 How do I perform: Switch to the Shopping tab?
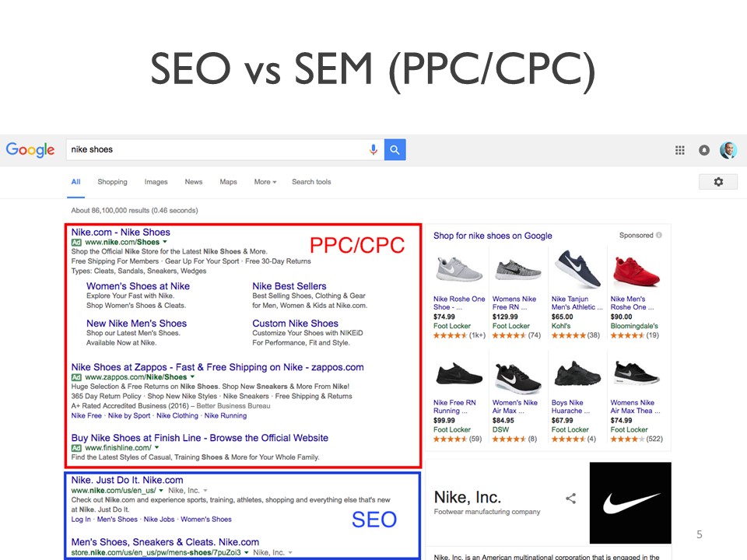(112, 182)
